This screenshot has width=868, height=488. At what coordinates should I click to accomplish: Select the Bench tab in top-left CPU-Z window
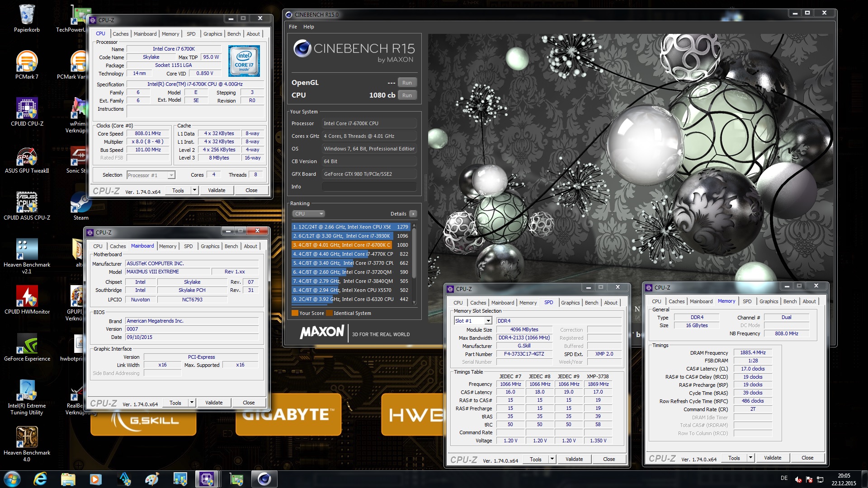pyautogui.click(x=234, y=34)
